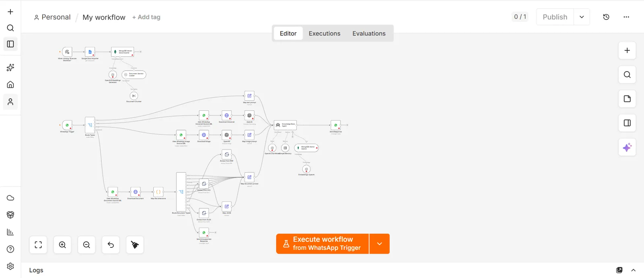Pop out the Logs panel
This screenshot has width=644, height=278.
pos(619,270)
